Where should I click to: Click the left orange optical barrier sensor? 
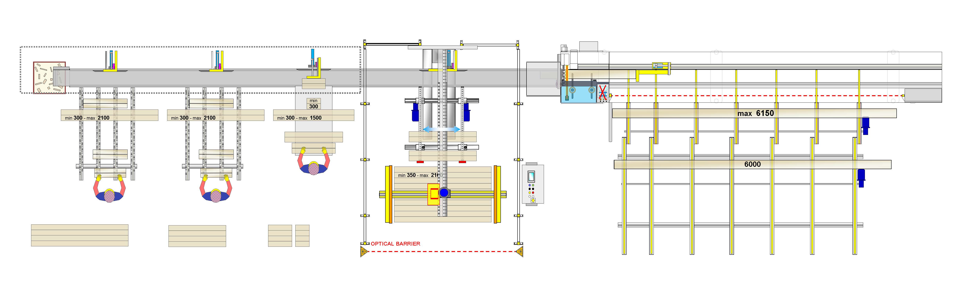pos(363,251)
